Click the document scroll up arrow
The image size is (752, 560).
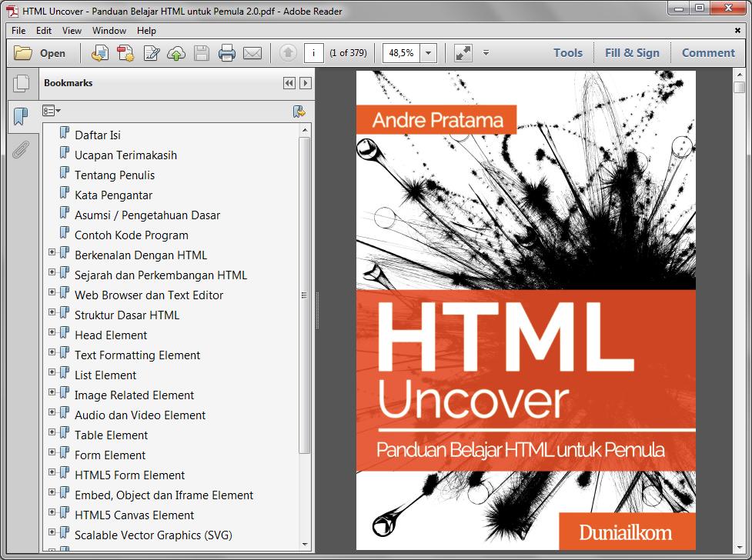pos(739,75)
